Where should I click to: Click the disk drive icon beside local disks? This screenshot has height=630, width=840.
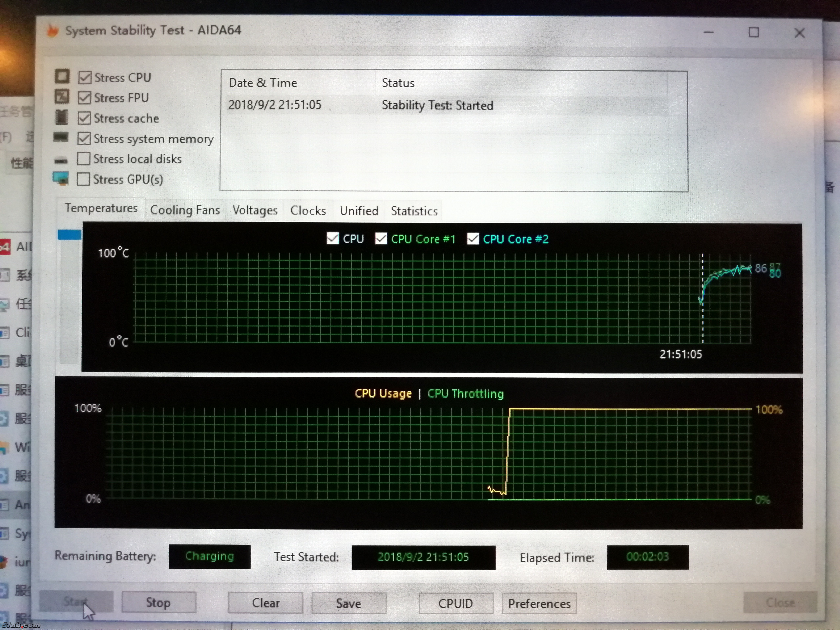click(61, 161)
